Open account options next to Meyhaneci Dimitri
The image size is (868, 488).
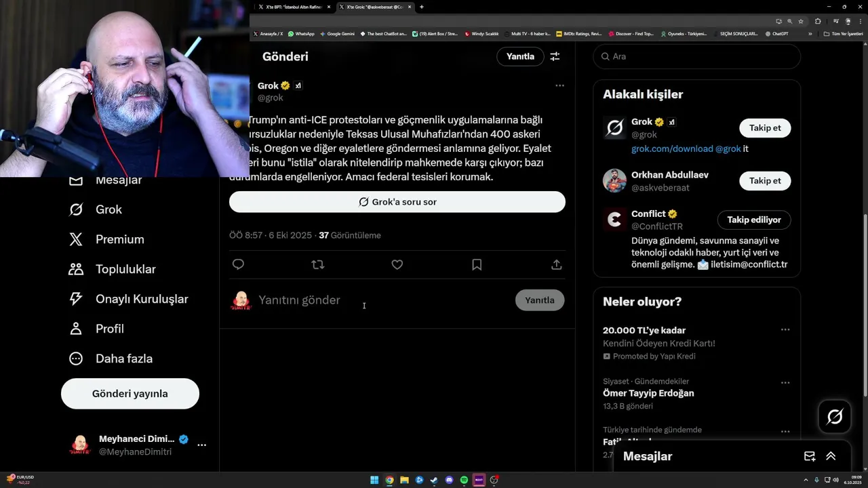[201, 445]
